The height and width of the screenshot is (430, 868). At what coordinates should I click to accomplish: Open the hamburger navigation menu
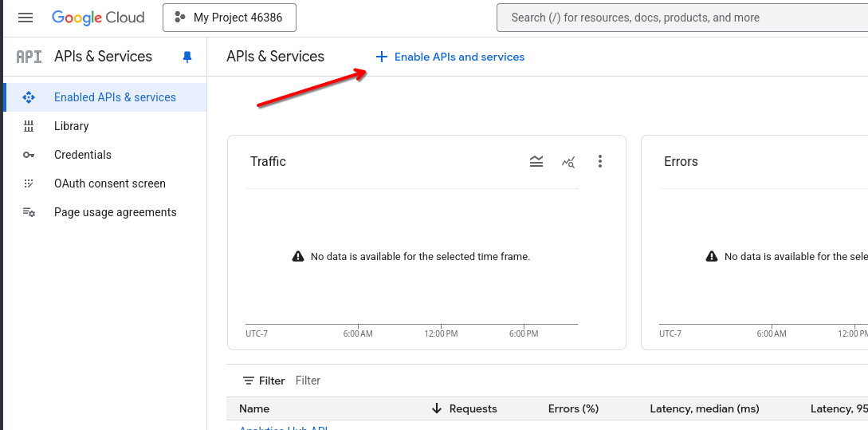pos(26,18)
